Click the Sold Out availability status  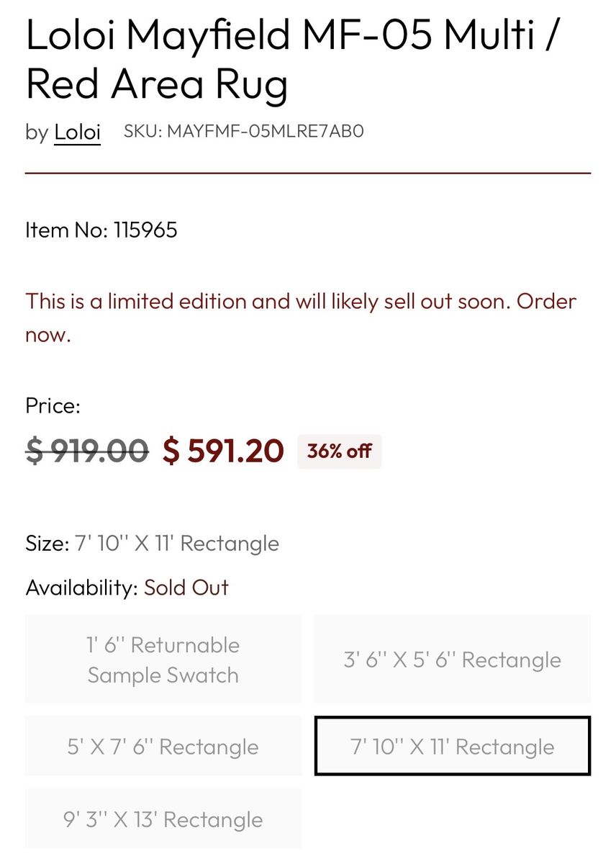coord(186,588)
